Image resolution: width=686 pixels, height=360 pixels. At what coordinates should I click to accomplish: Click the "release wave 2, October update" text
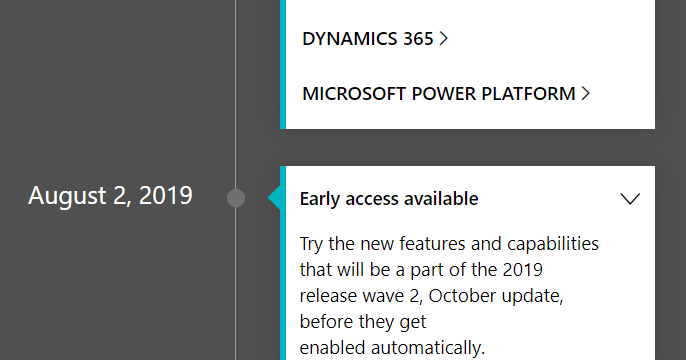click(431, 296)
